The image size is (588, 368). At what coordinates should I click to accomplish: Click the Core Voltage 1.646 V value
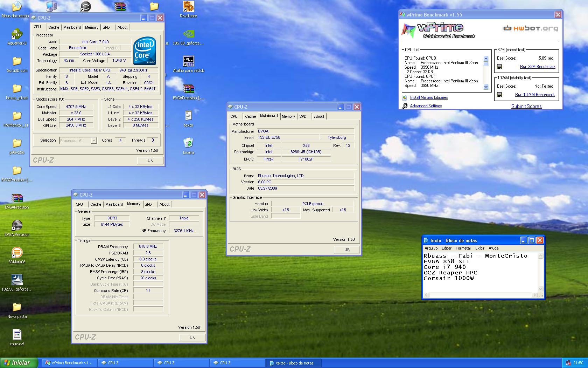(x=119, y=61)
